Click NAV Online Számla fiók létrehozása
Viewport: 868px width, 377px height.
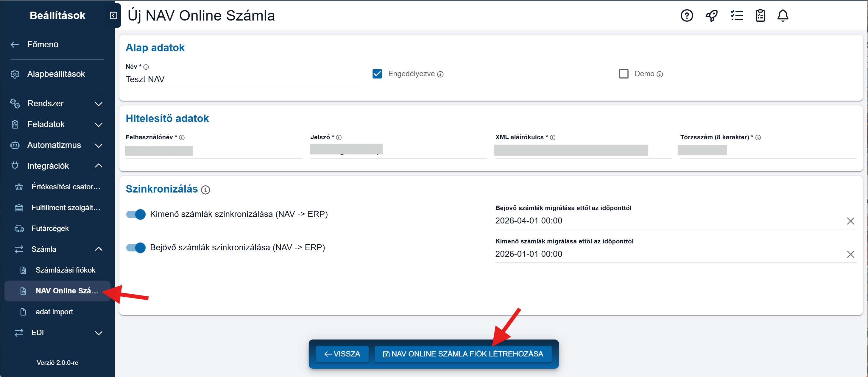tap(463, 354)
